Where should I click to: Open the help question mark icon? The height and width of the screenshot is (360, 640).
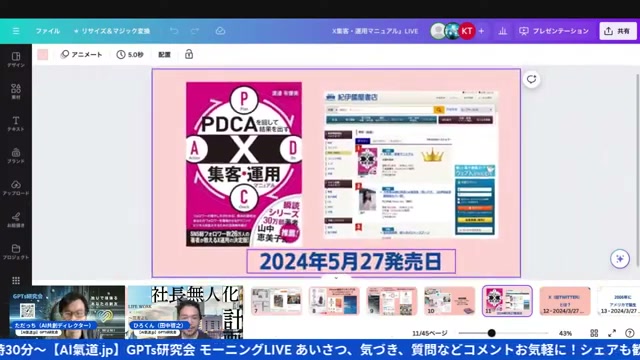(x=630, y=333)
